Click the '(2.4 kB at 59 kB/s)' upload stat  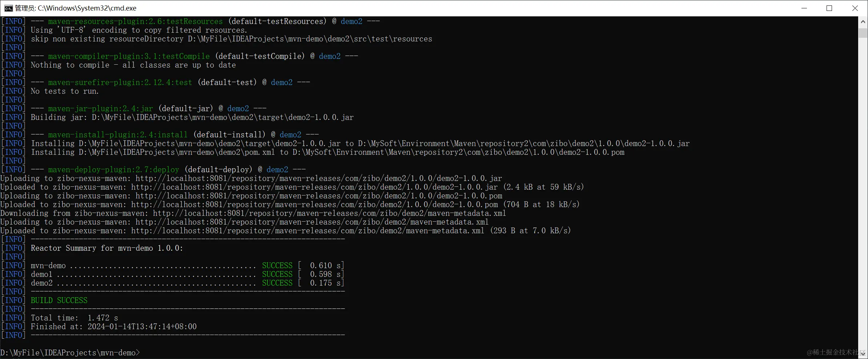(544, 187)
